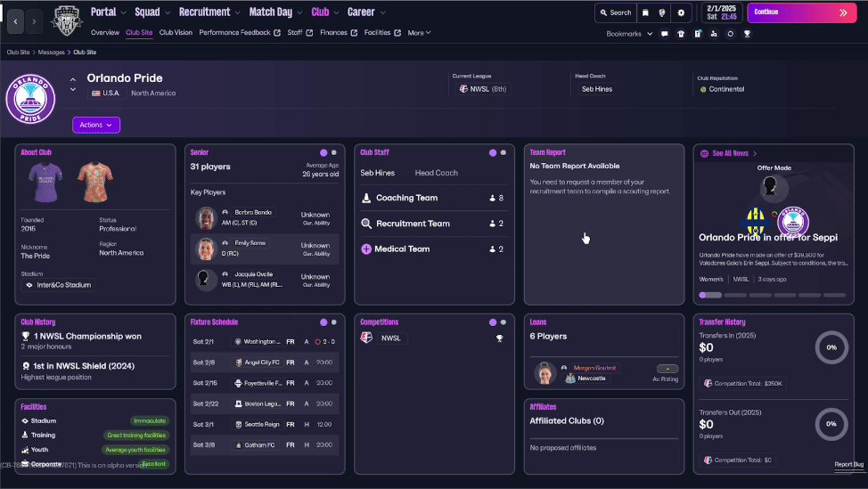This screenshot has height=489, width=868.
Task: Open Seb Hines head coach link
Action: (597, 89)
